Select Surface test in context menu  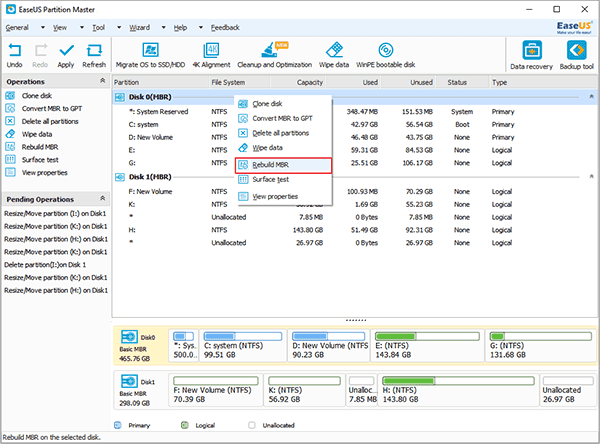tap(272, 180)
